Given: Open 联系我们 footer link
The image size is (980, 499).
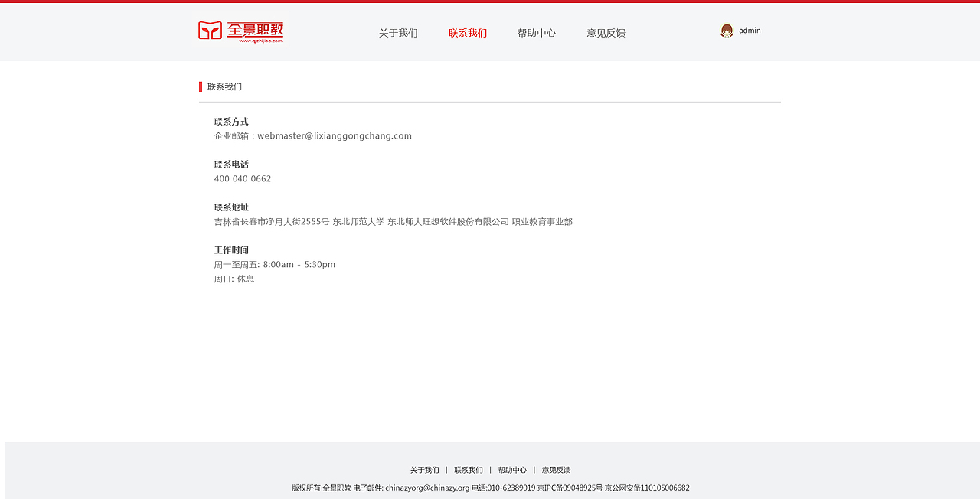Looking at the screenshot, I should click(x=468, y=469).
